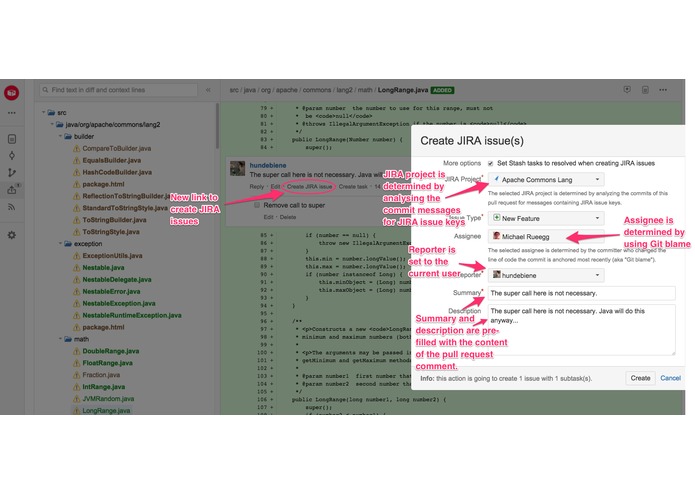
Task: Click the Assignee Michael Rueegg field
Action: (x=546, y=236)
